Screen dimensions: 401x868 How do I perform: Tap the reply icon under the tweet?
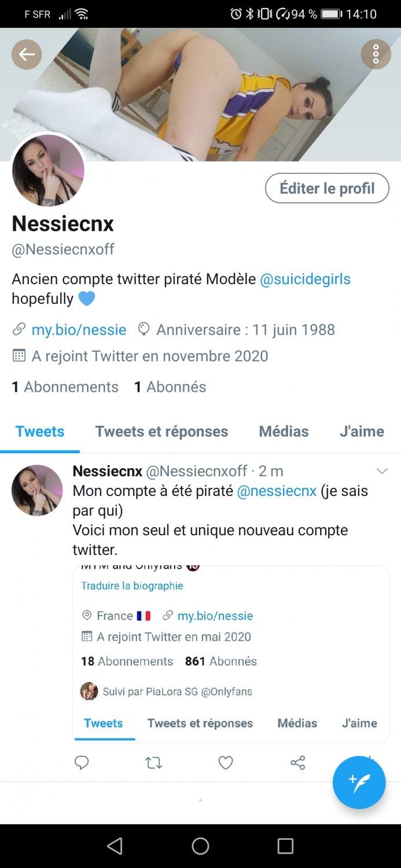(82, 763)
